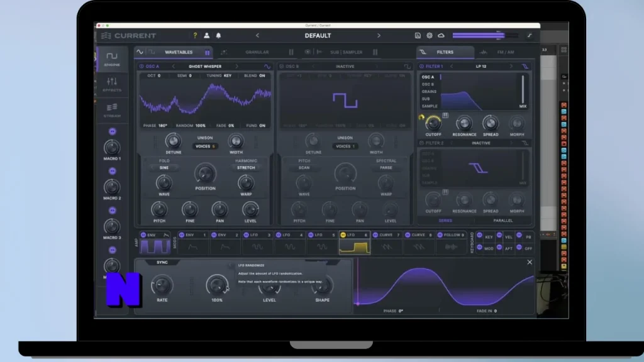
Task: Open the Harmonic Stretch mode selector
Action: [x=246, y=168]
